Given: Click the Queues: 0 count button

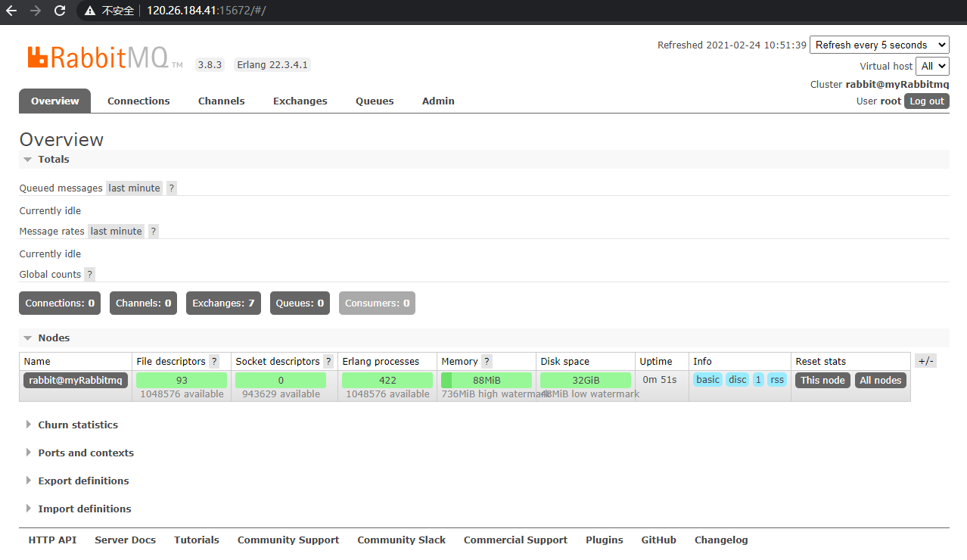Looking at the screenshot, I should (x=300, y=303).
